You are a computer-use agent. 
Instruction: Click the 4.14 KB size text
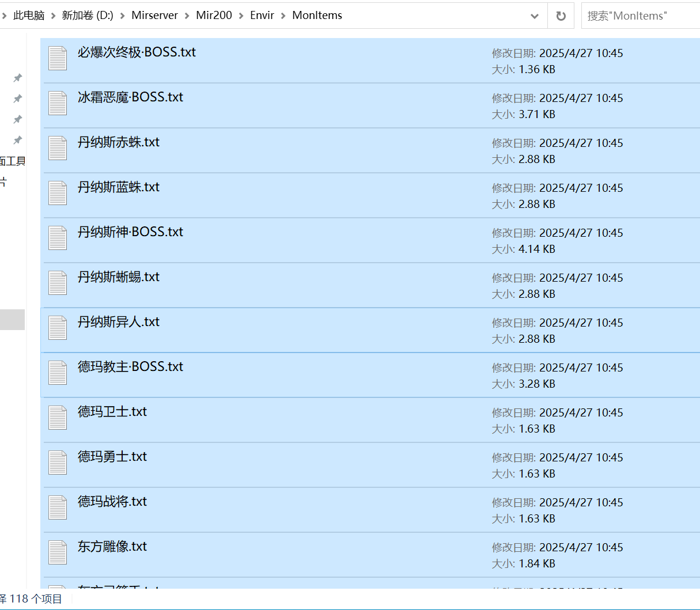(x=537, y=249)
